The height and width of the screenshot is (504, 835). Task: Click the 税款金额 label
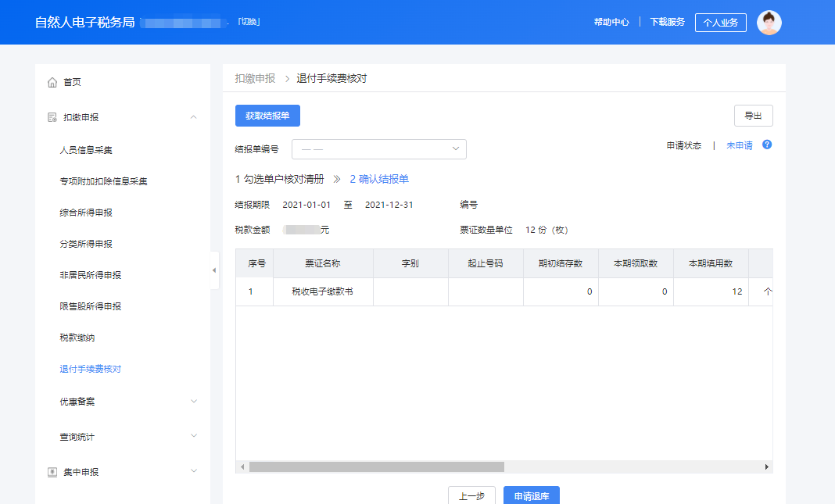(253, 230)
